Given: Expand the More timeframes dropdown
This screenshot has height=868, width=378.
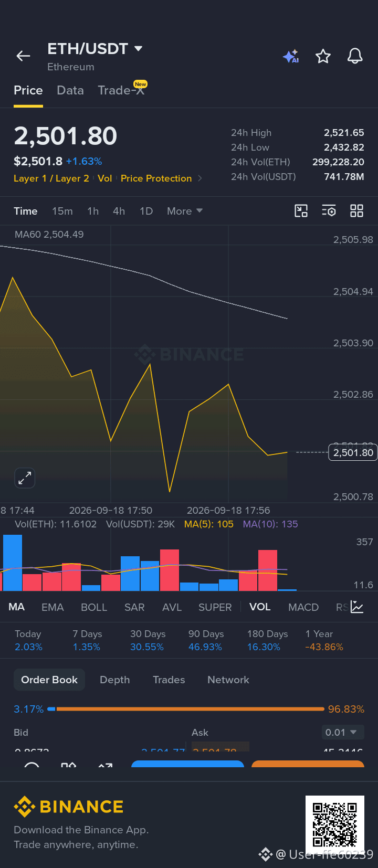Looking at the screenshot, I should click(185, 211).
